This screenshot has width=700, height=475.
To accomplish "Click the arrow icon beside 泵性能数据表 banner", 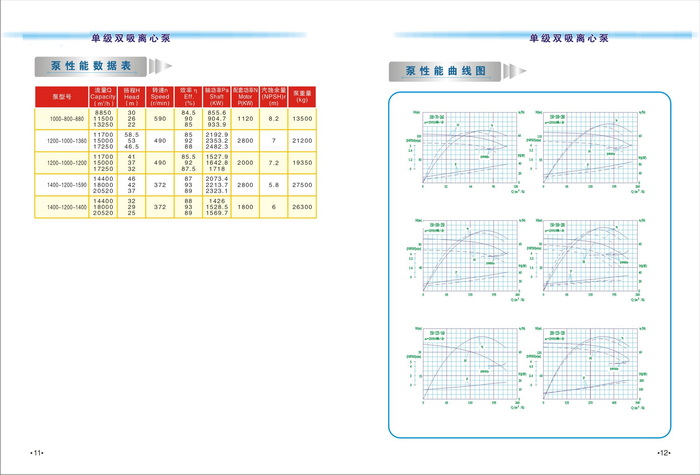I will (160, 66).
